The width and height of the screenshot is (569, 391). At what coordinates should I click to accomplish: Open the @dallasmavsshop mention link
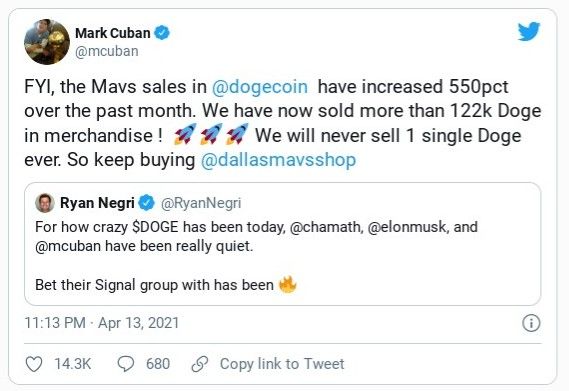[278, 160]
